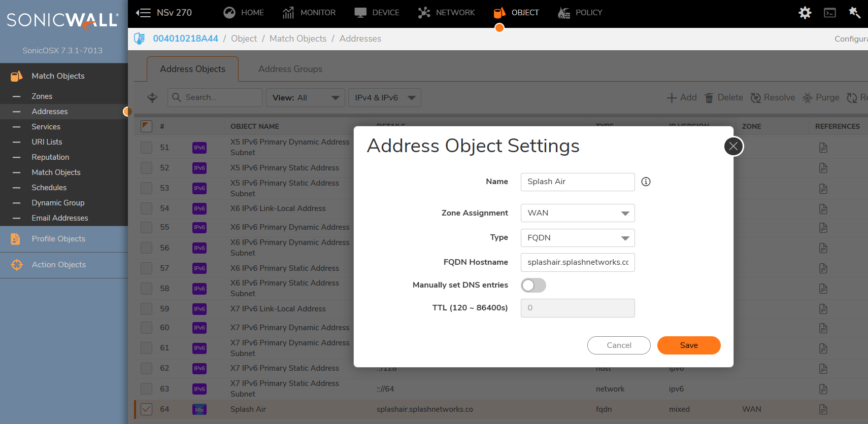Open the terminal console icon

[830, 13]
